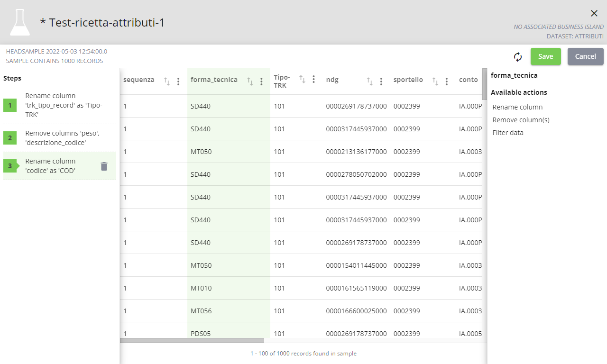Save the recipe
The height and width of the screenshot is (364, 607).
coord(545,56)
